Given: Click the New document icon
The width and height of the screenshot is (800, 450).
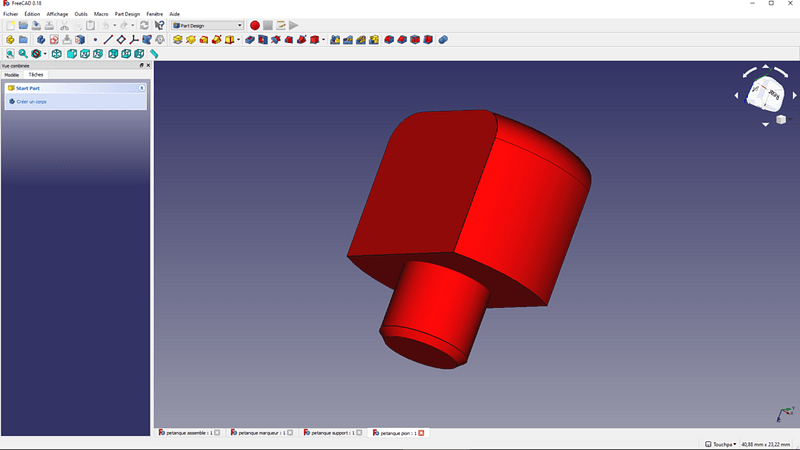Looking at the screenshot, I should tap(10, 26).
